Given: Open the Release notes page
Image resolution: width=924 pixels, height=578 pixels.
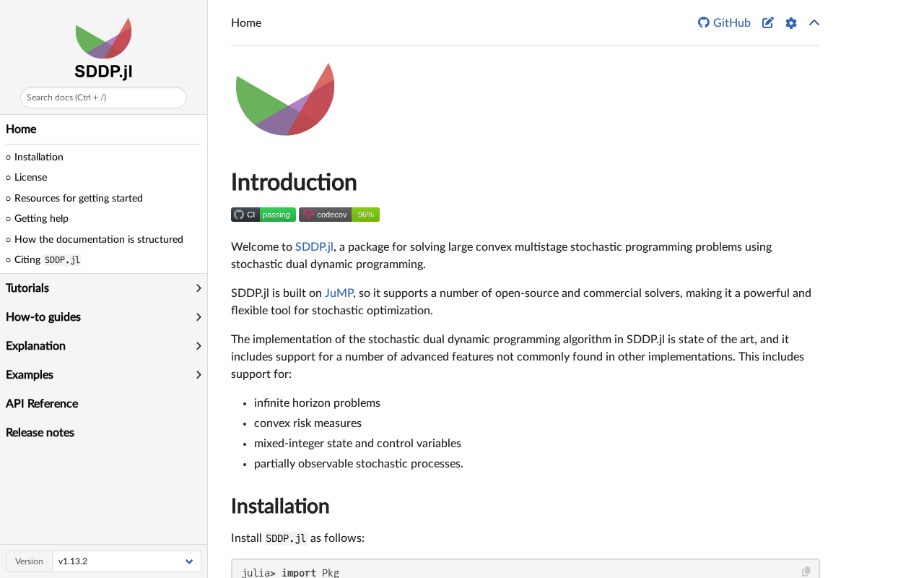Looking at the screenshot, I should point(40,433).
